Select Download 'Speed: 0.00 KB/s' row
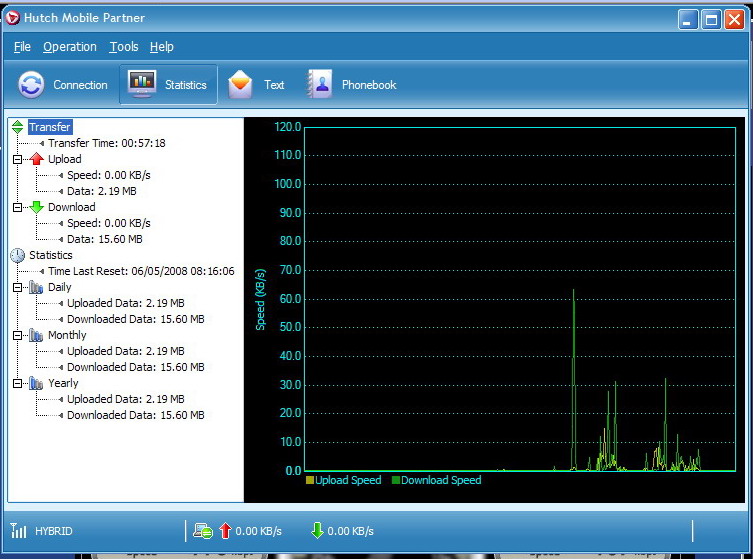The width and height of the screenshot is (753, 559). pyautogui.click(x=109, y=223)
